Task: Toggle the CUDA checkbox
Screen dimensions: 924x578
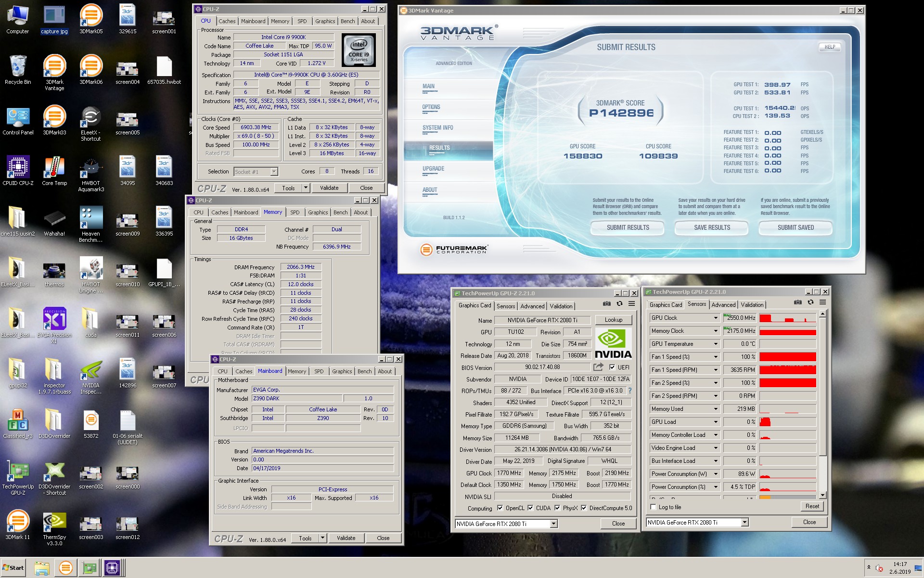Action: coord(530,508)
